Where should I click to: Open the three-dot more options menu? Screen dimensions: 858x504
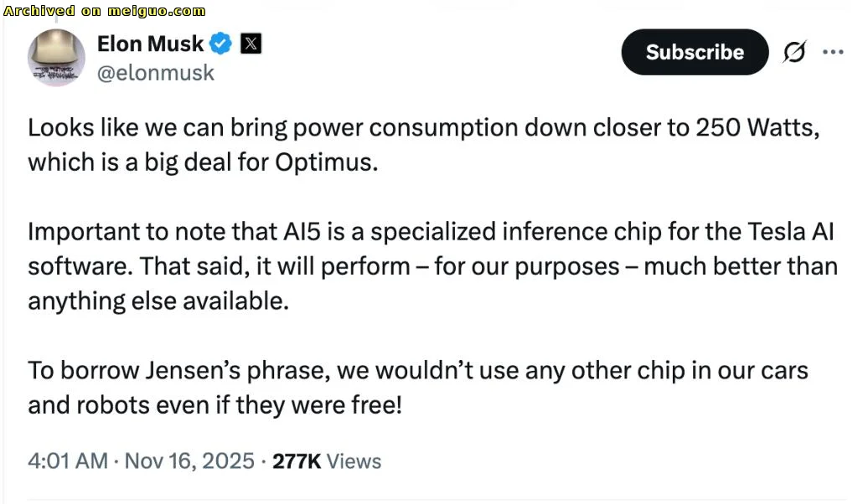833,52
